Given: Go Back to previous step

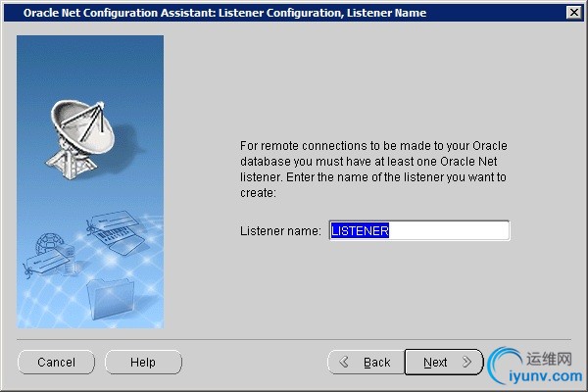Looking at the screenshot, I should click(x=366, y=362).
